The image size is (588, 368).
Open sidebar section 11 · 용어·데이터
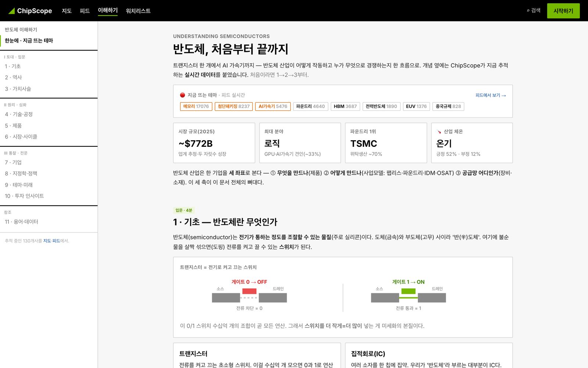49,222
